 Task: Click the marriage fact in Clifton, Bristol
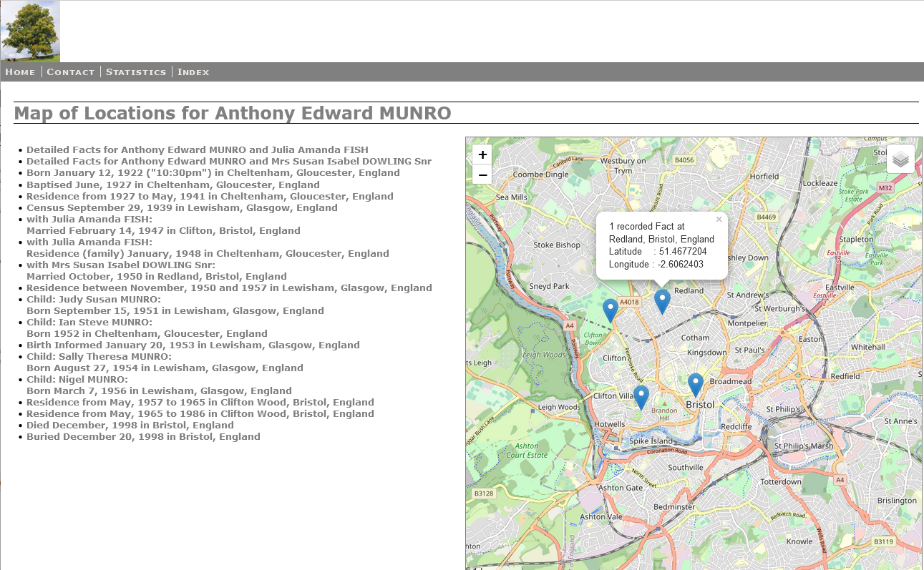pos(162,230)
